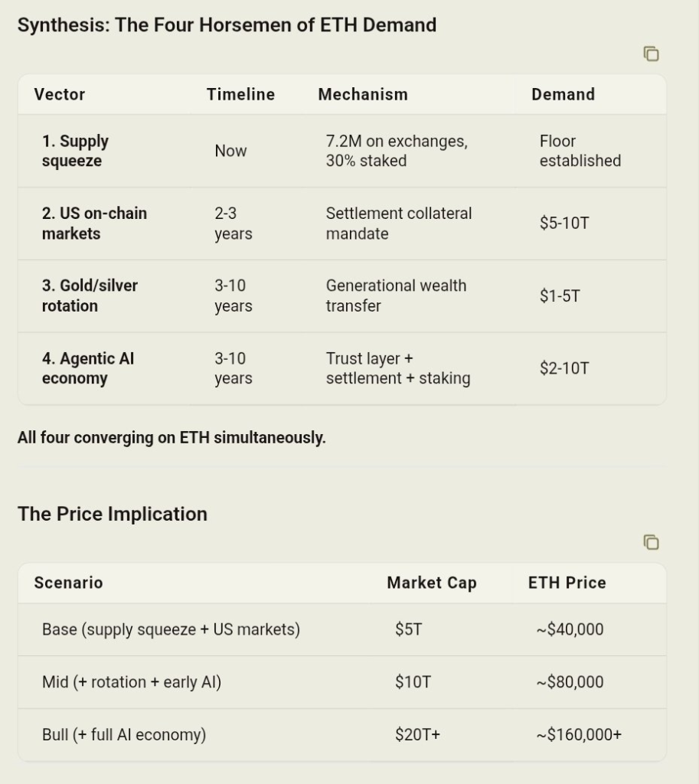699x784 pixels.
Task: Click the Gold/silver rotation row label
Action: pyautogui.click(x=90, y=296)
